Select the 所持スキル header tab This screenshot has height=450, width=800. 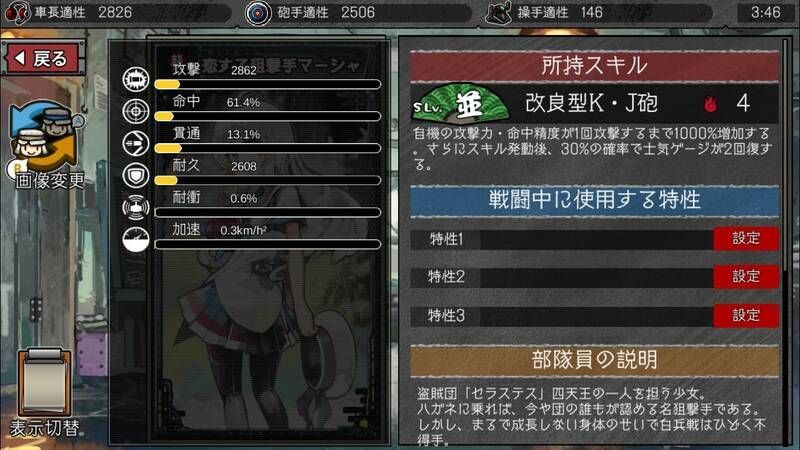tap(594, 66)
